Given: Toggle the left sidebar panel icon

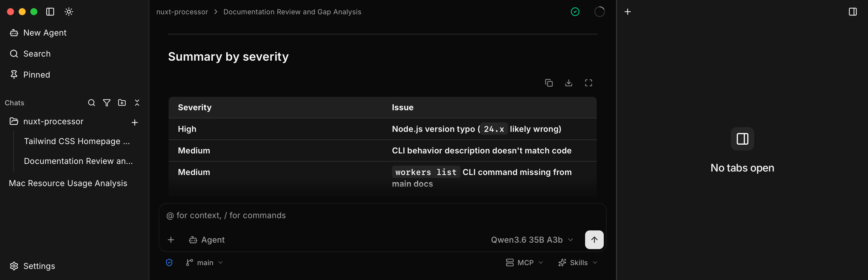Looking at the screenshot, I should [x=50, y=12].
